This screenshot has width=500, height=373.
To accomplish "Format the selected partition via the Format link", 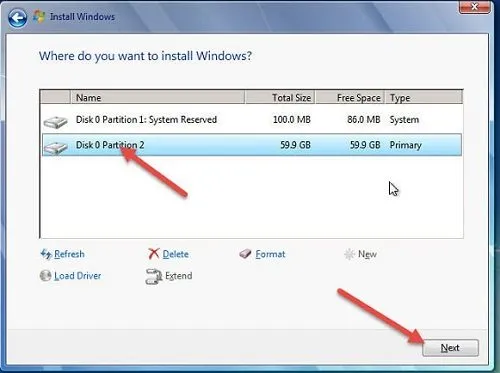I will click(x=270, y=254).
